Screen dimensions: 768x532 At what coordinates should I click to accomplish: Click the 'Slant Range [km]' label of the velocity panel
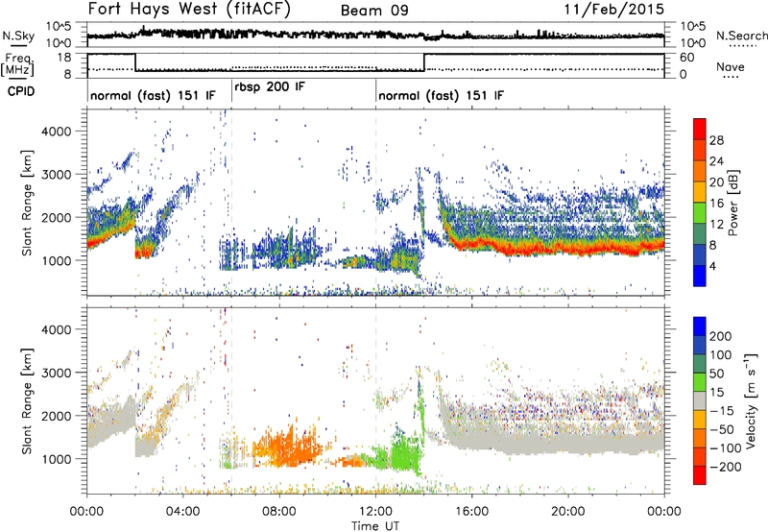point(28,401)
